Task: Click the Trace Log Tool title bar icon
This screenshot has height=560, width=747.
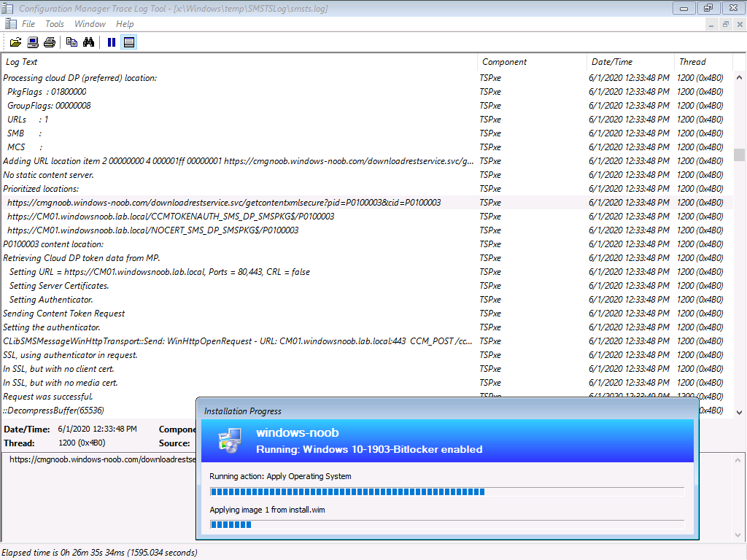Action: [7, 8]
